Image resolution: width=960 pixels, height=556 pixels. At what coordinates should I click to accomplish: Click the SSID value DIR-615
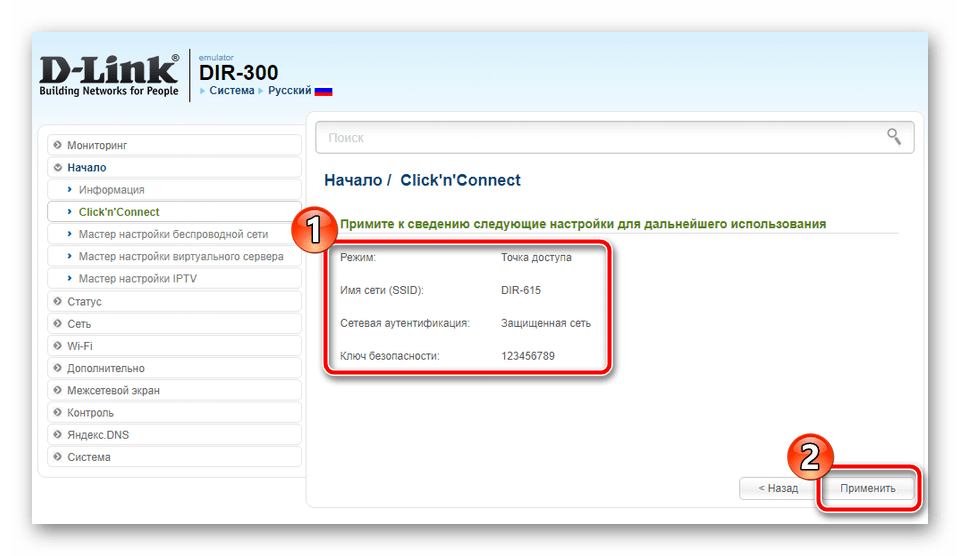pos(521,290)
